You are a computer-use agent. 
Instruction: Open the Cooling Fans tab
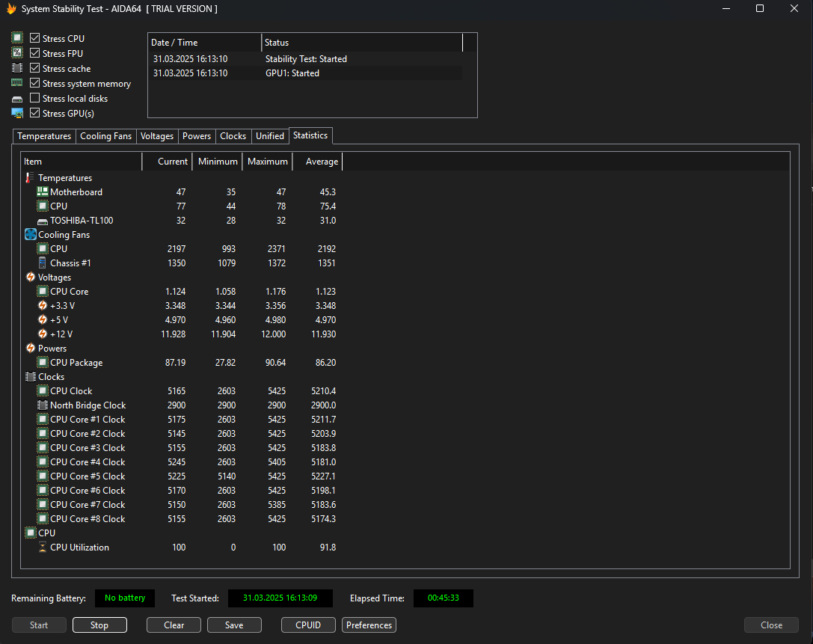[105, 136]
